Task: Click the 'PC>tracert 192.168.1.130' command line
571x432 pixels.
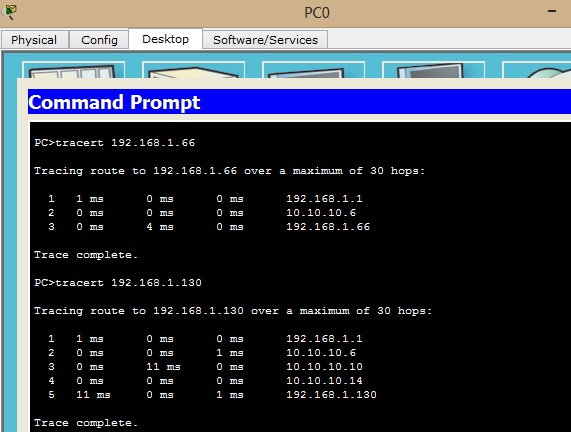Action: [118, 283]
